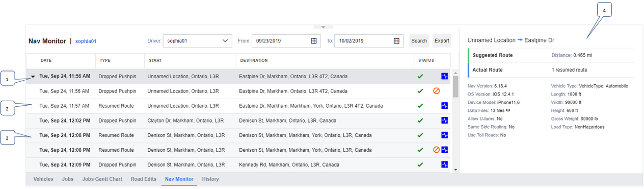Open route graph icon for 11:57 AM Resumed Route

coord(444,106)
